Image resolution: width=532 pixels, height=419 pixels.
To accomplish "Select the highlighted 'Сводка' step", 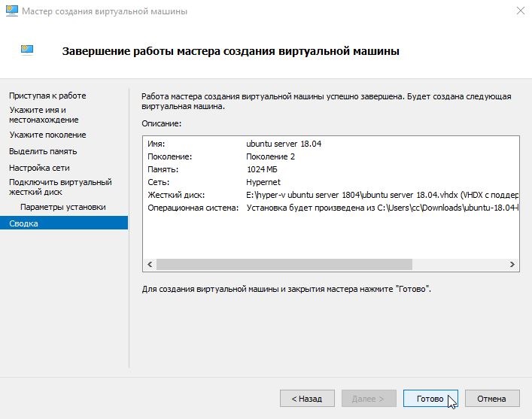I will [64, 223].
